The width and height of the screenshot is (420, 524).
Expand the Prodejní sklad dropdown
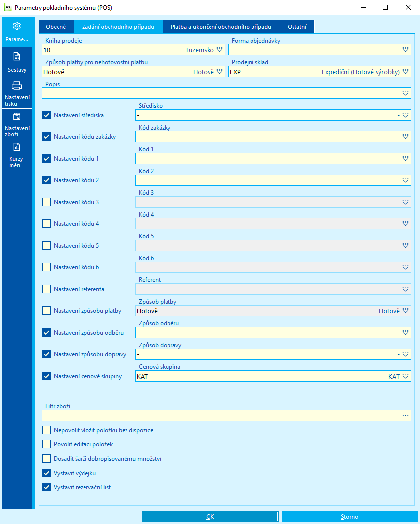point(405,72)
